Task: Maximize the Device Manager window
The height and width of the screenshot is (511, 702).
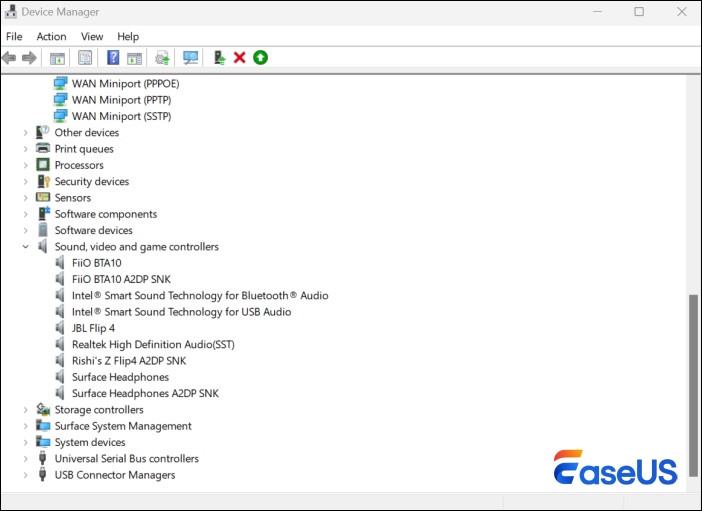Action: 639,12
